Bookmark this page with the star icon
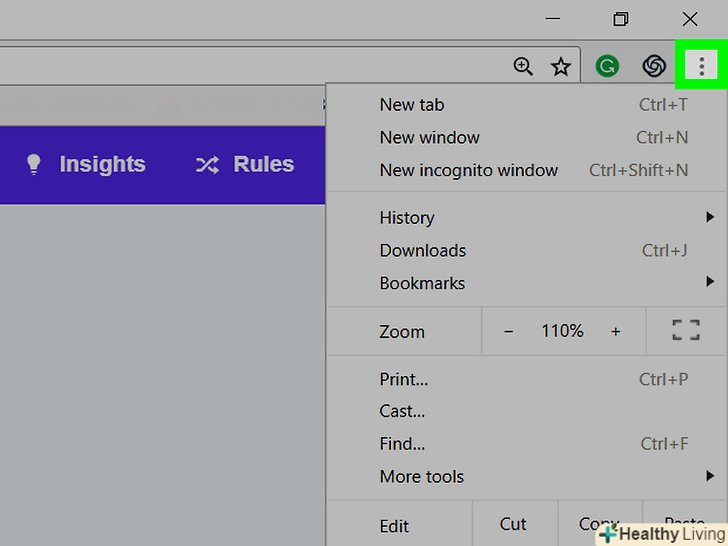Viewport: 728px width, 546px height. click(x=561, y=67)
